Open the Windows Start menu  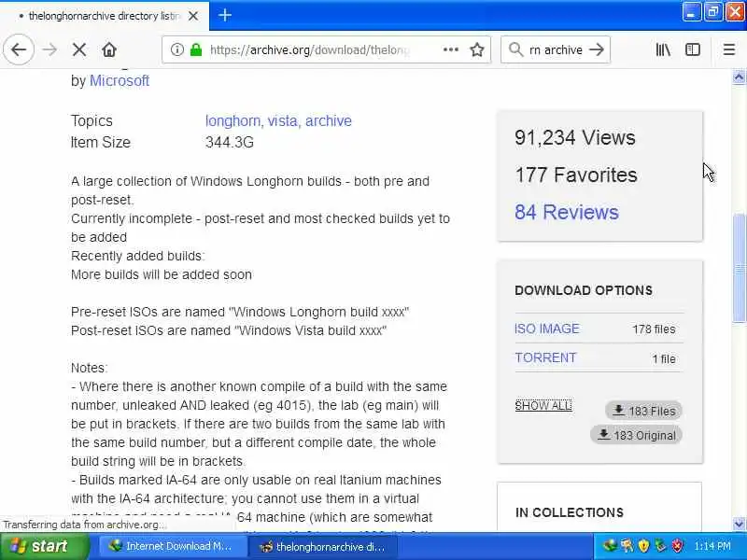[44, 546]
